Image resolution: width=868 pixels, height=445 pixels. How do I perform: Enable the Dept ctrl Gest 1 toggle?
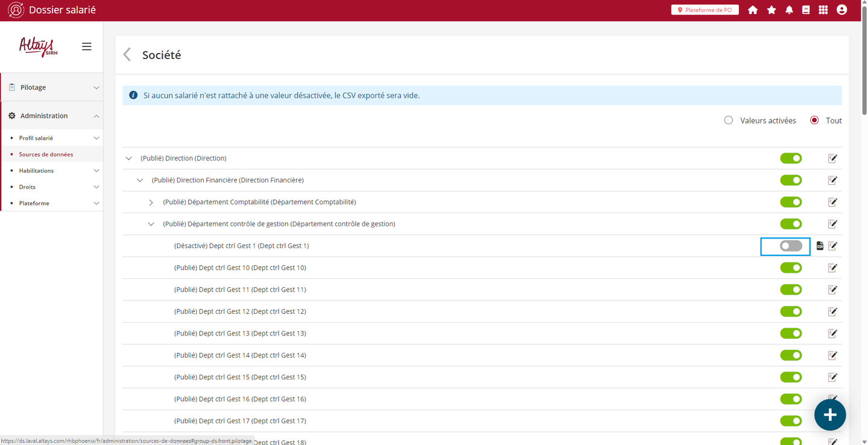[791, 246]
